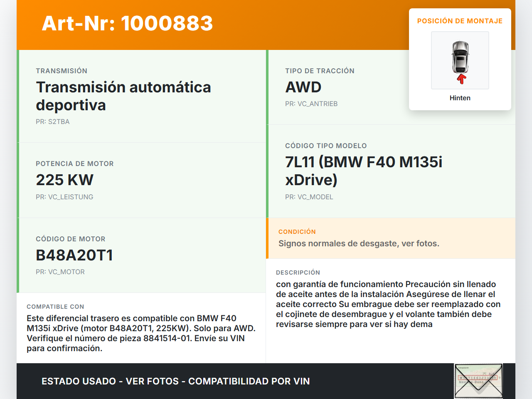Toggle the AWD traction type value
This screenshot has height=399, width=532.
tap(303, 87)
